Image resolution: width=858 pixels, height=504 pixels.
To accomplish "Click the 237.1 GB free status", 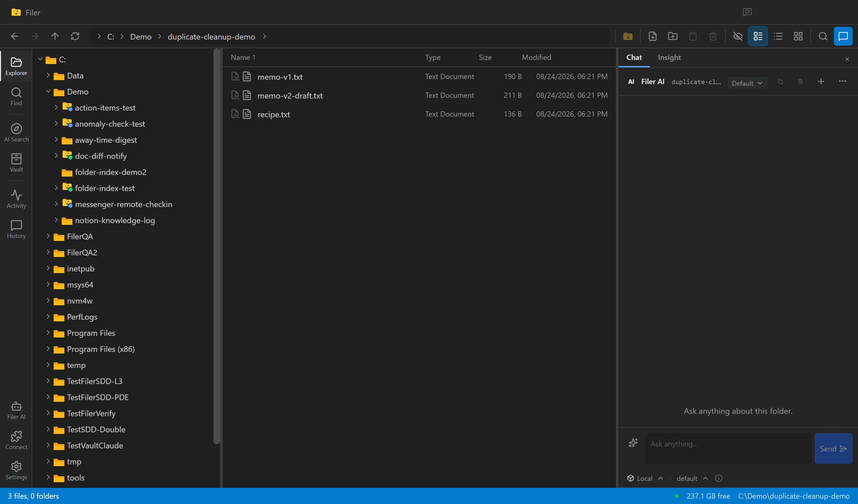I will tap(708, 496).
